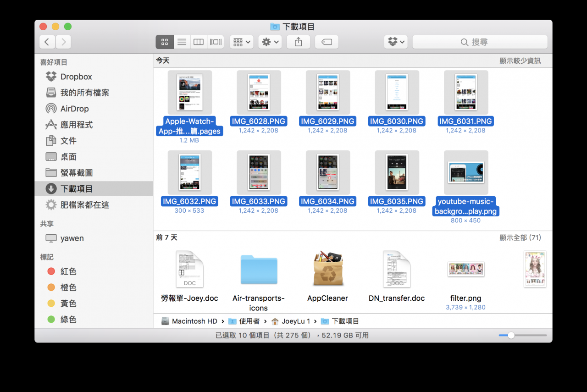
Task: Open the Dropbox toolbar dropdown
Action: point(395,42)
